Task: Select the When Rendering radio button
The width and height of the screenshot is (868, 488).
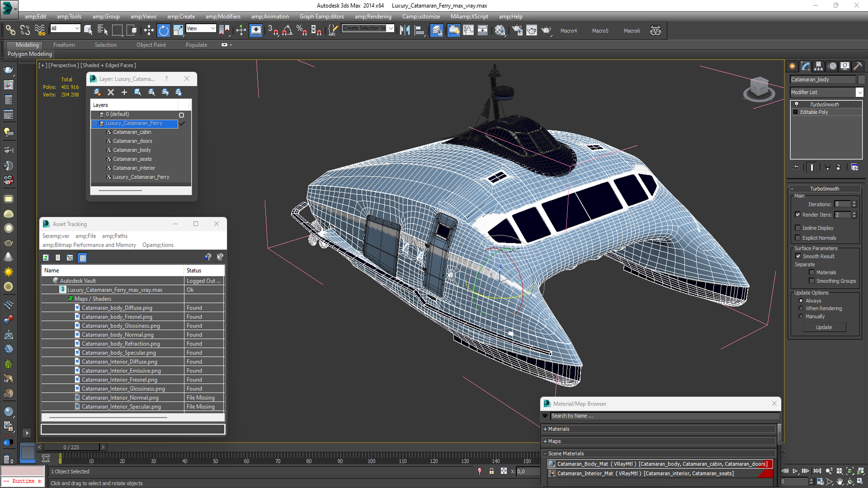Action: (x=801, y=308)
